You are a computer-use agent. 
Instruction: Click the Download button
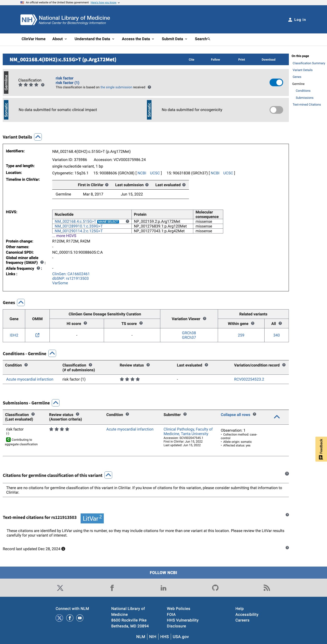268,59
